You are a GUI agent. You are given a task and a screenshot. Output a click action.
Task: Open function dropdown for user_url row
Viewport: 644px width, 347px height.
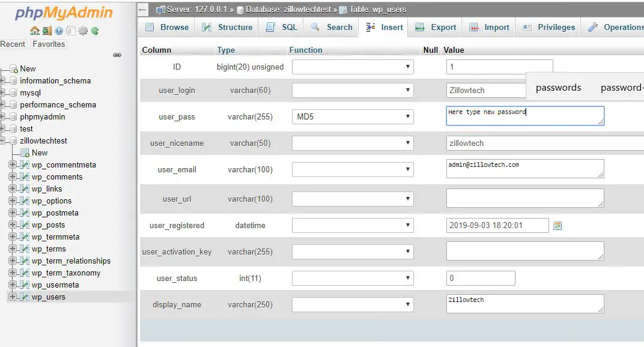coord(353,199)
